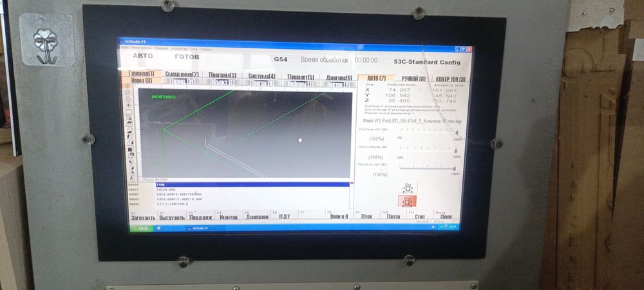Click the F11 Стоп button

tap(419, 215)
